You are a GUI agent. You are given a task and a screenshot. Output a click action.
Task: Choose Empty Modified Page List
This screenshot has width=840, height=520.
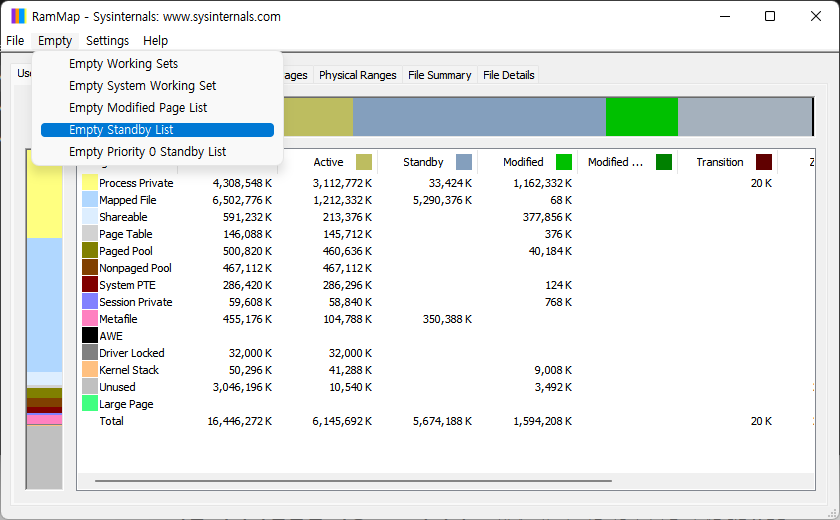coord(158,108)
